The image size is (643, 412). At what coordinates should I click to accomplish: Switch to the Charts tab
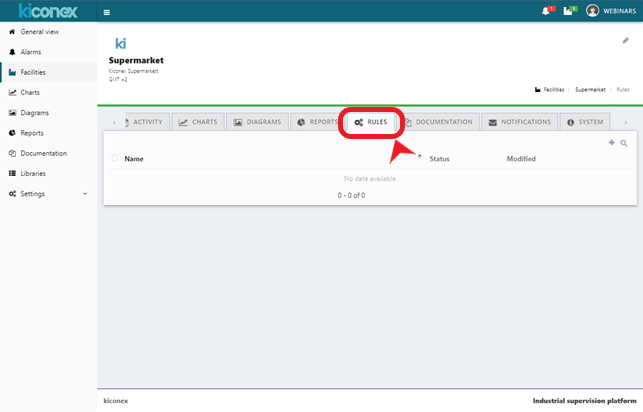coord(198,122)
